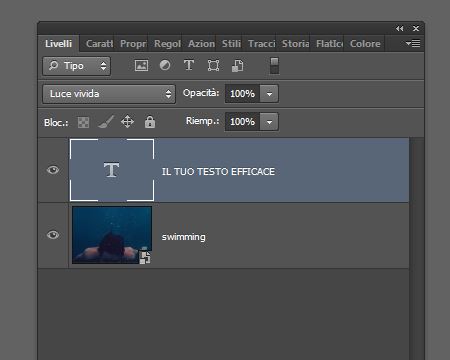Viewport: 450px width, 360px height.
Task: Open the Opacità slider dropdown arrow
Action: pyautogui.click(x=269, y=94)
